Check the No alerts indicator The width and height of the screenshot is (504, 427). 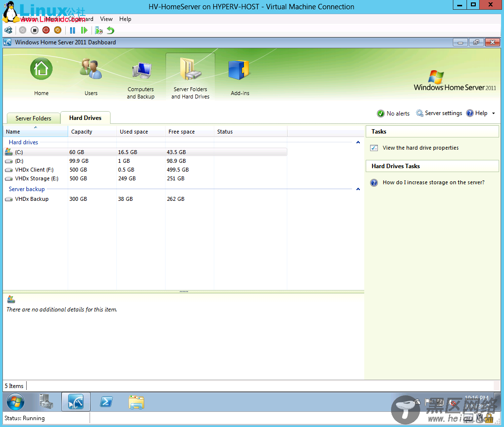[x=393, y=113]
